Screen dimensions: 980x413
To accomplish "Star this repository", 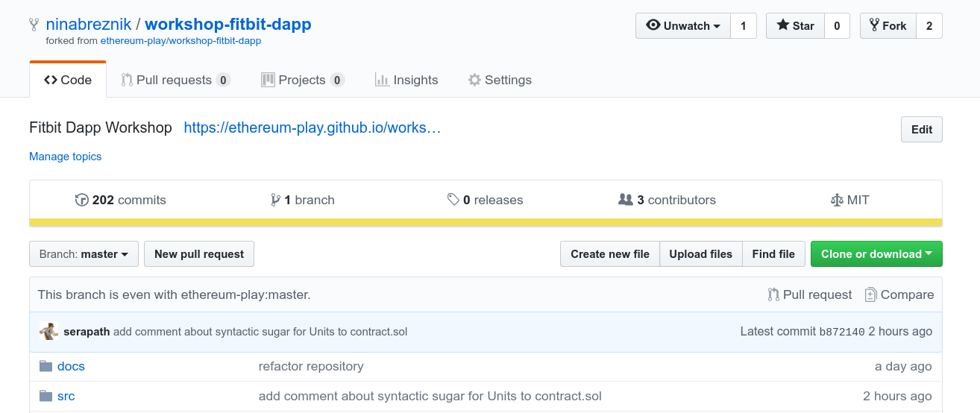I will tap(795, 26).
